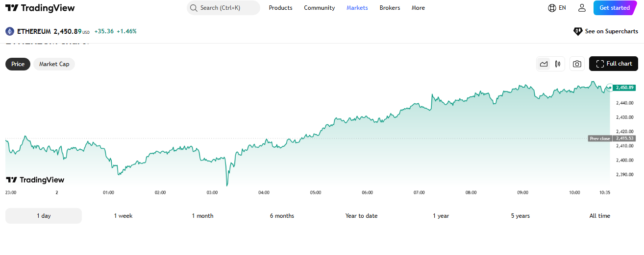Screen dimensions: 644x255
Task: Click the 2,430.00 price axis label
Action: click(625, 117)
